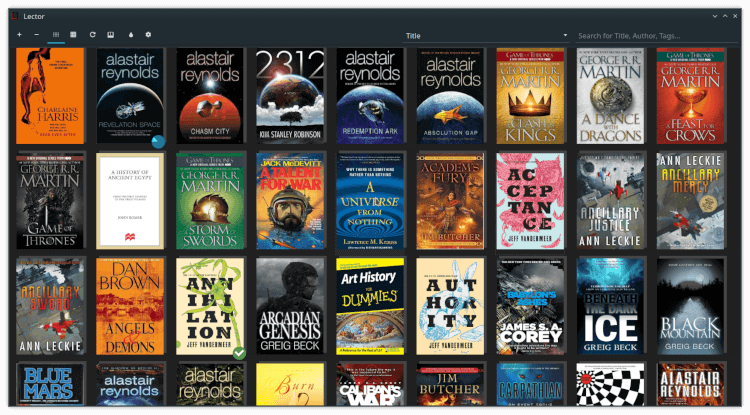The image size is (750, 415).
Task: Select the Black Mountain cover
Action: (690, 306)
